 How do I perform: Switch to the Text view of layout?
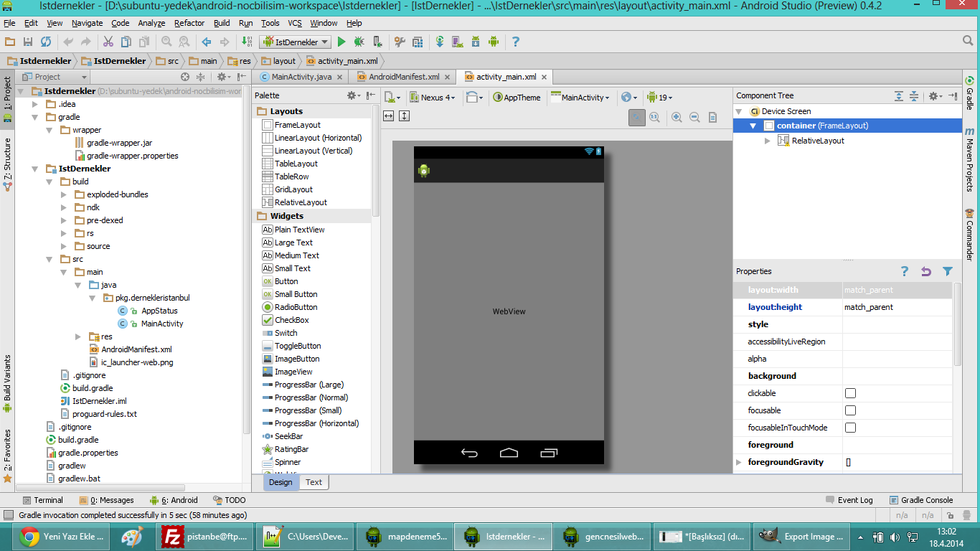314,482
